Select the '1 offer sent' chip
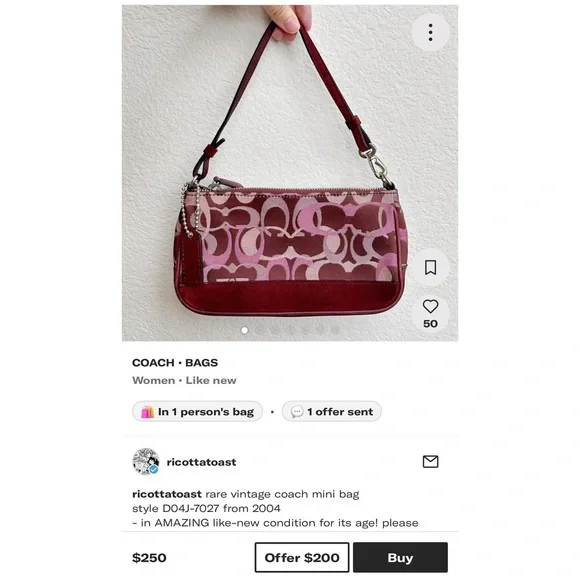The width and height of the screenshot is (580, 580). click(331, 412)
